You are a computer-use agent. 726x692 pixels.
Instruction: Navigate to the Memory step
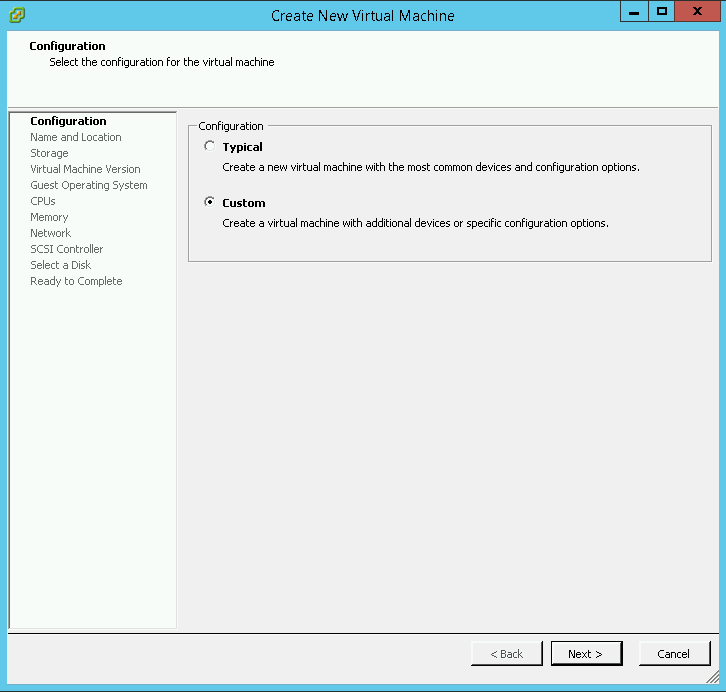click(x=49, y=217)
